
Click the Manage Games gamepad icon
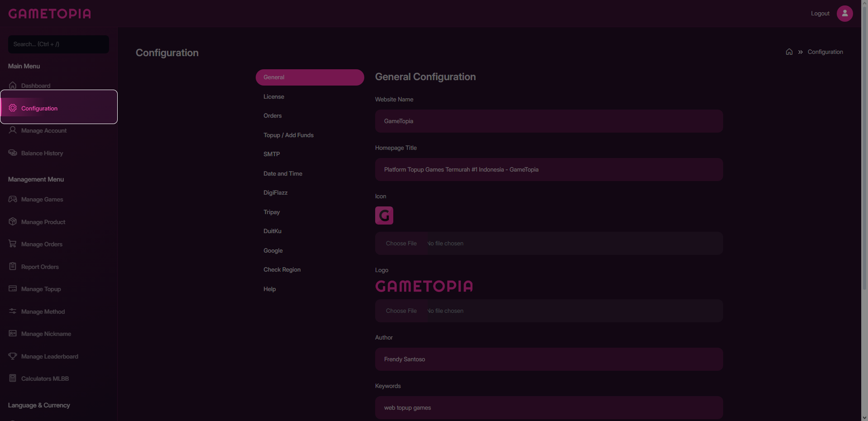(13, 199)
